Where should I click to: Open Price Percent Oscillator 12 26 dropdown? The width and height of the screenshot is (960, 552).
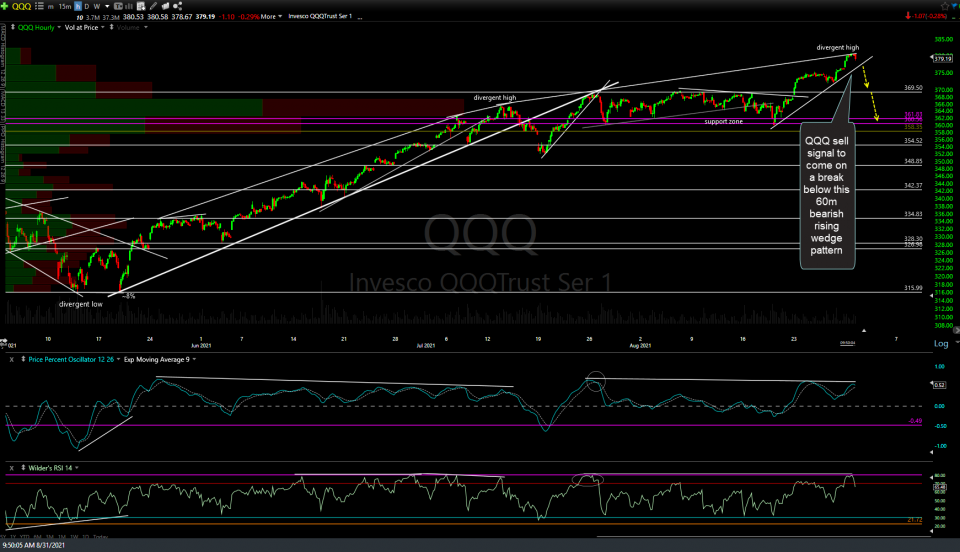118,359
